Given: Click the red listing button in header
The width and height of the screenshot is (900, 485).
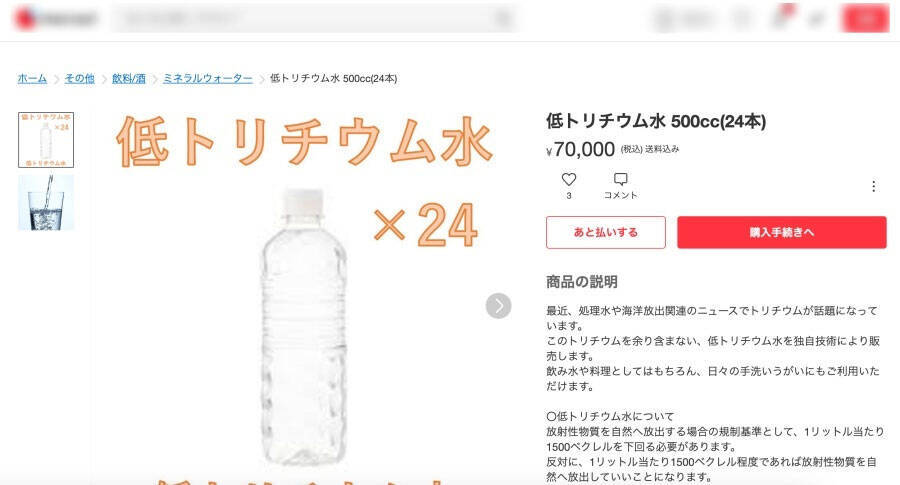Looking at the screenshot, I should coord(864,19).
